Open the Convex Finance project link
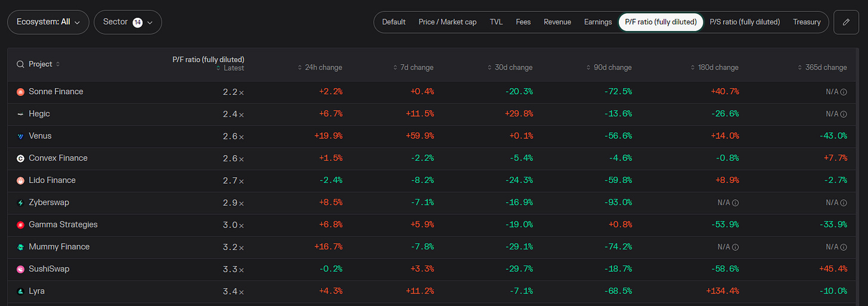 click(58, 158)
